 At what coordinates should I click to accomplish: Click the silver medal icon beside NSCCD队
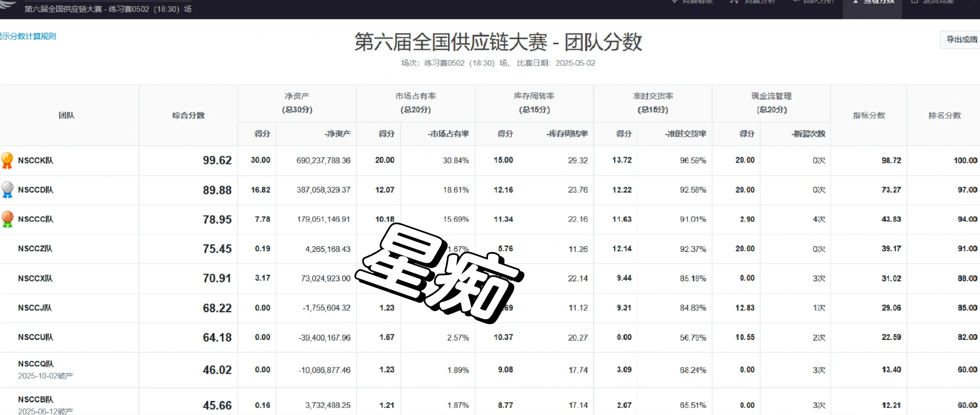pos(8,190)
